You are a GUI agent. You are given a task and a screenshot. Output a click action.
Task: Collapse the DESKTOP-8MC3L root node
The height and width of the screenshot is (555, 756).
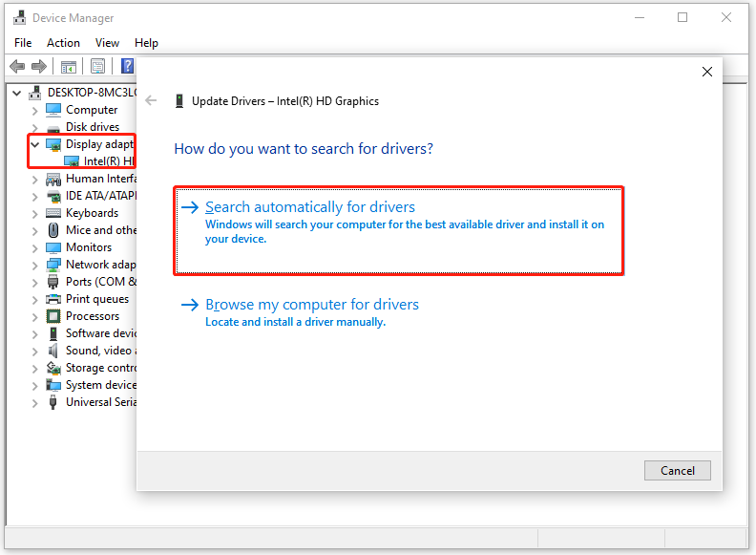(x=17, y=93)
